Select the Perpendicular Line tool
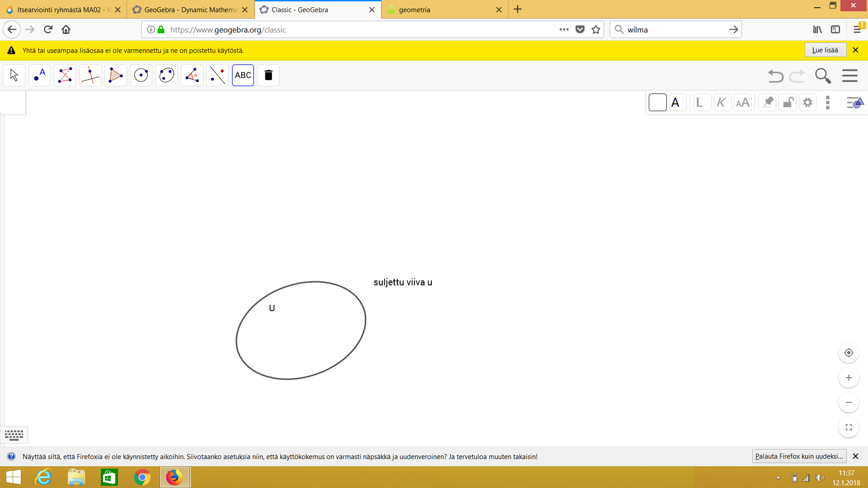This screenshot has height=488, width=868. point(90,75)
